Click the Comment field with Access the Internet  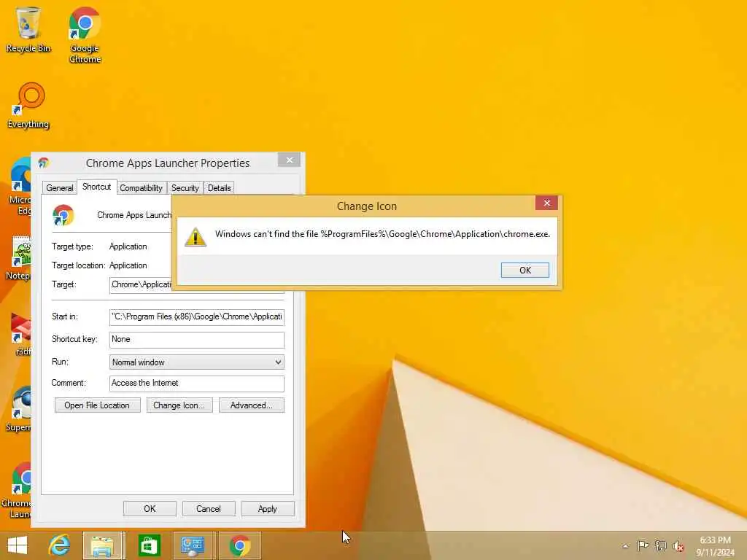197,384
